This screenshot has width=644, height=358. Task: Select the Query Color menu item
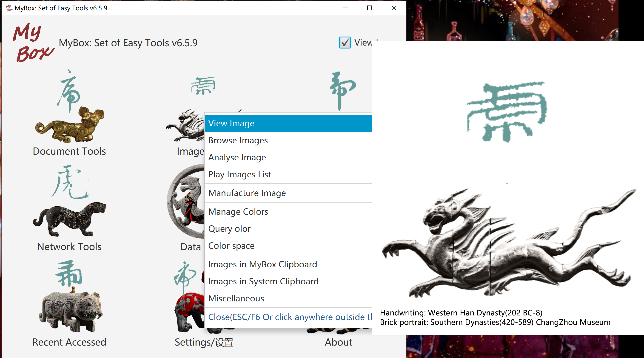288,228
